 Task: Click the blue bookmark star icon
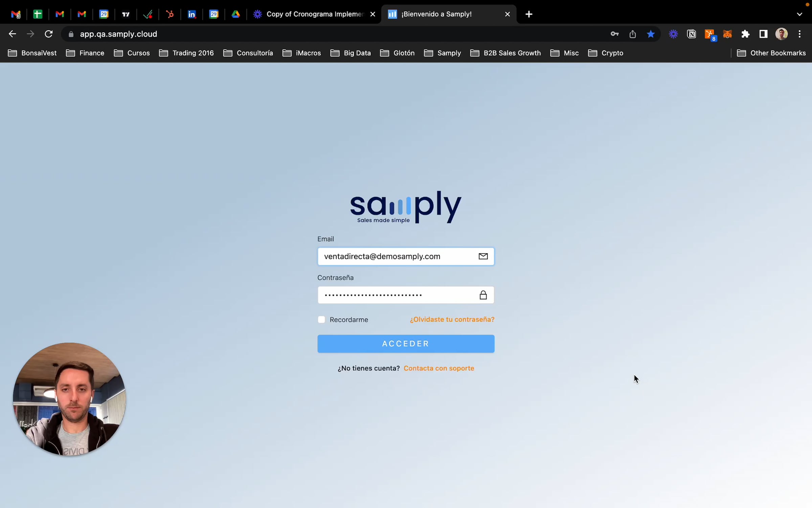[651, 34]
